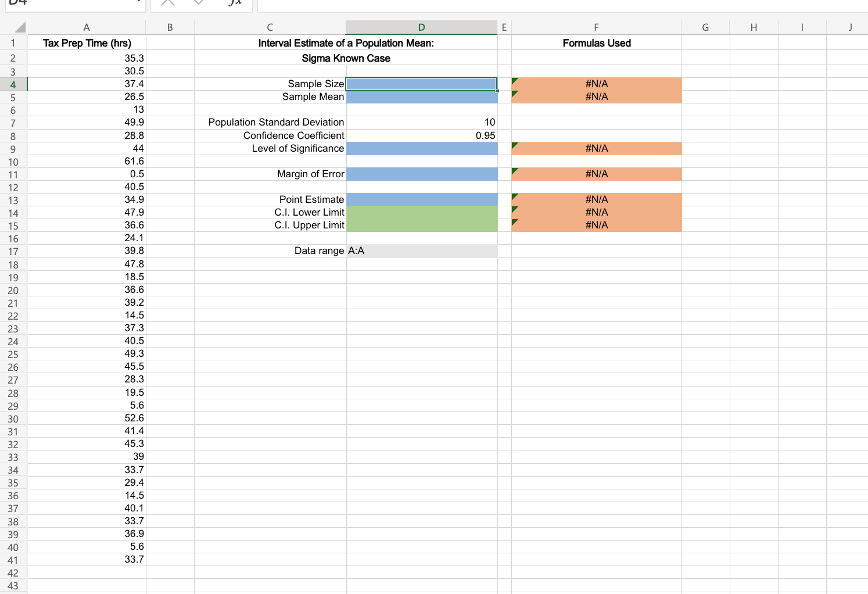Click the blue Level of Significance cell
This screenshot has width=868, height=594.
tap(422, 148)
